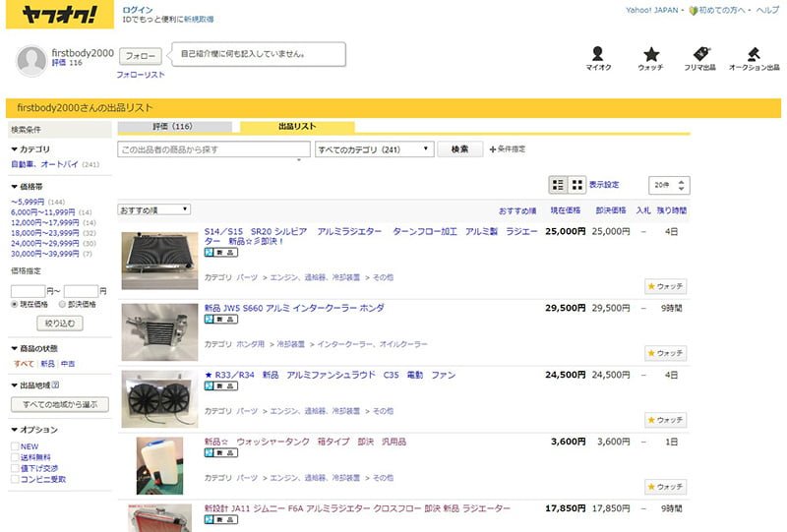Open the twin electric fan thumbnail

159,399
